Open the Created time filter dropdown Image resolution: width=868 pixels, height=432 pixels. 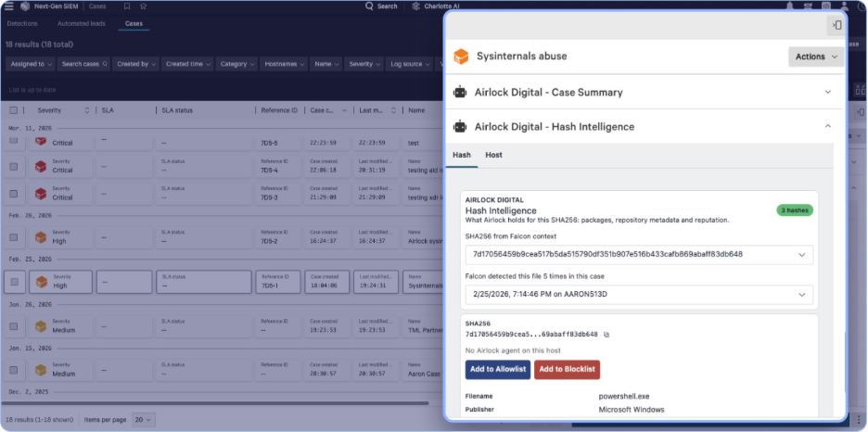187,64
